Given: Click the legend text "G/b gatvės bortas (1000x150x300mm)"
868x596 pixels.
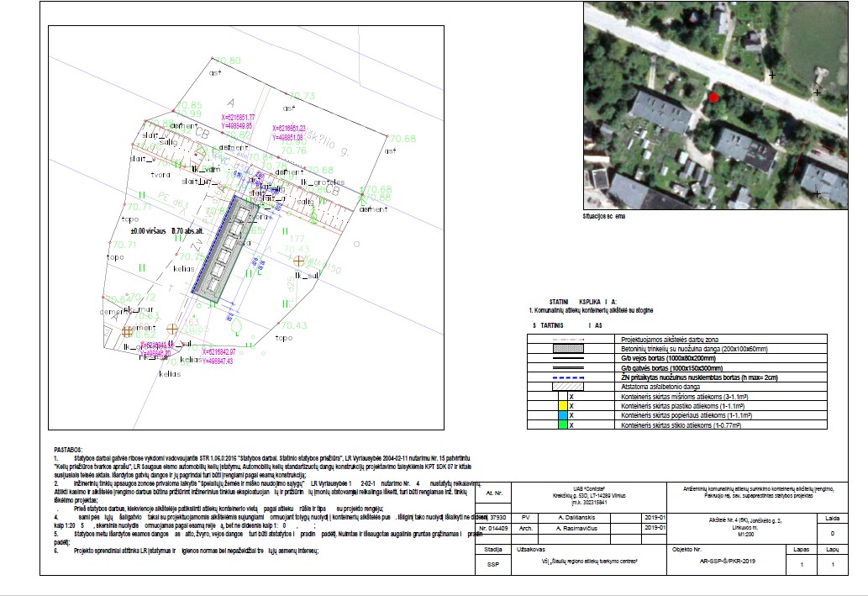Looking at the screenshot, I should (x=671, y=368).
